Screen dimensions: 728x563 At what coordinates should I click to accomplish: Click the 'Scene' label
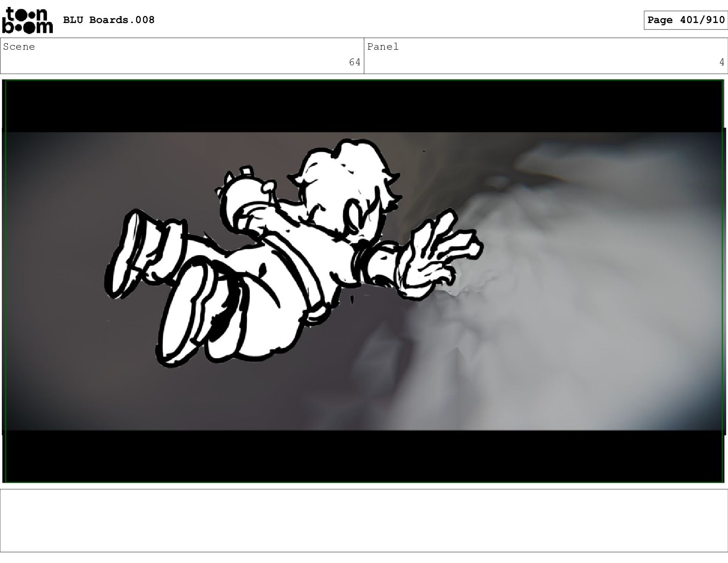(x=19, y=46)
